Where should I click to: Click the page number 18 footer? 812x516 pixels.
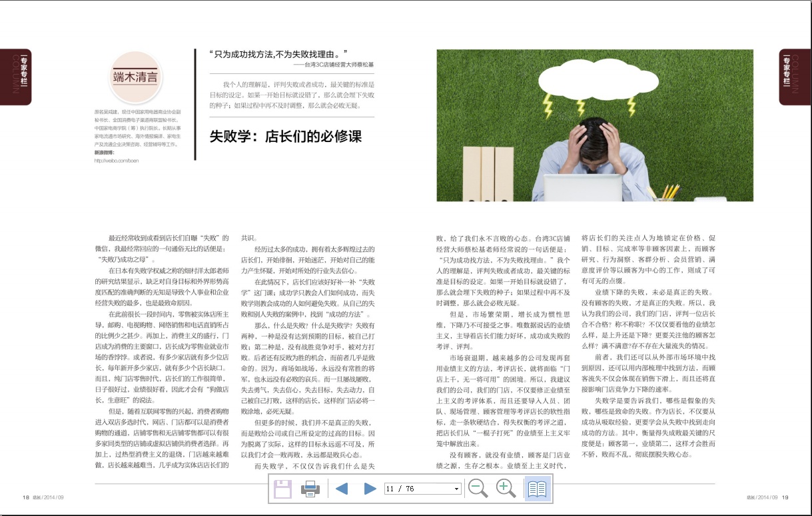[26, 497]
